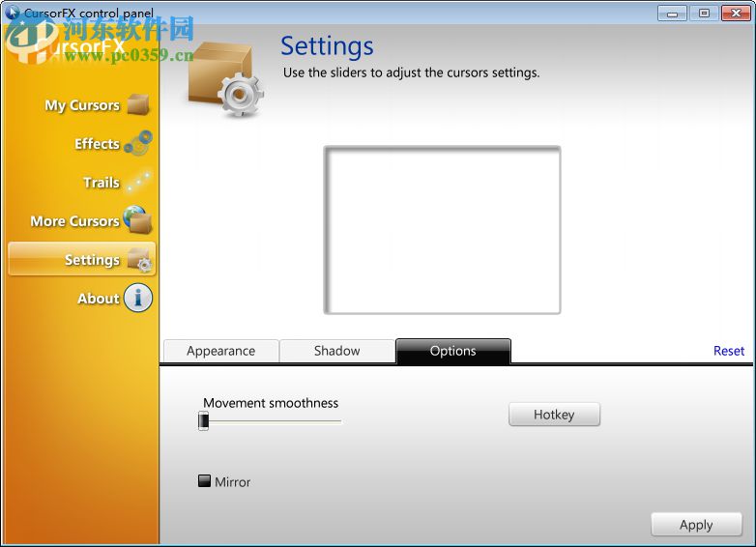Open the Trails section

[x=102, y=183]
